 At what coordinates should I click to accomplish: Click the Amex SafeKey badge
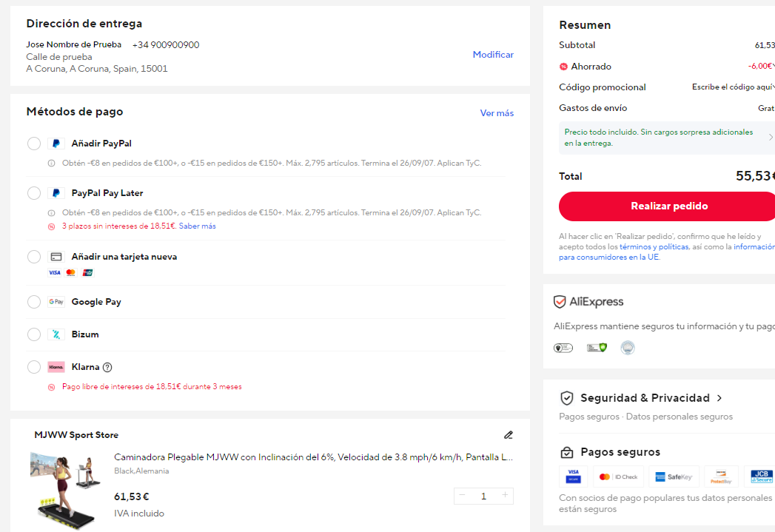tap(674, 477)
